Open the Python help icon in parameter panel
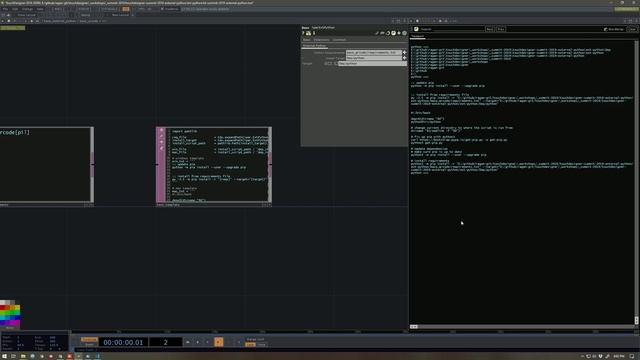The height and width of the screenshot is (360, 640). tap(309, 33)
